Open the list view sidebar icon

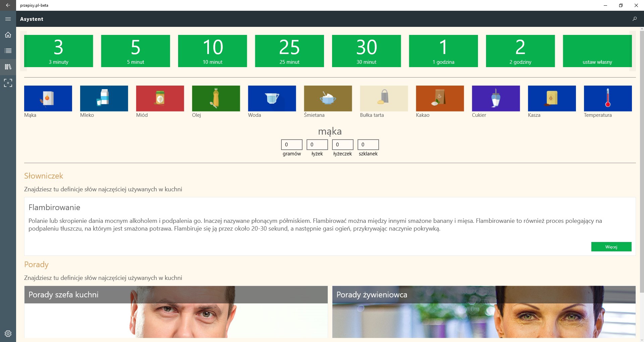pos(8,51)
